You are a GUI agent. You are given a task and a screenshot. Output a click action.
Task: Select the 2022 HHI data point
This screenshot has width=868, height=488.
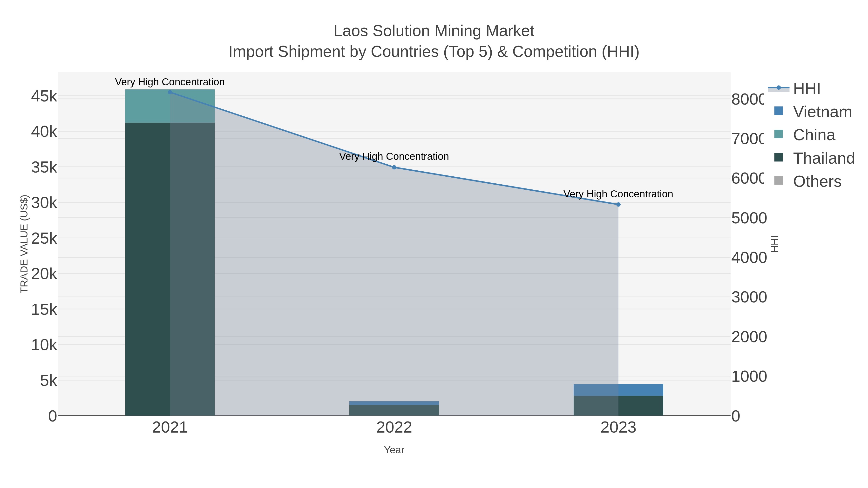pyautogui.click(x=394, y=167)
